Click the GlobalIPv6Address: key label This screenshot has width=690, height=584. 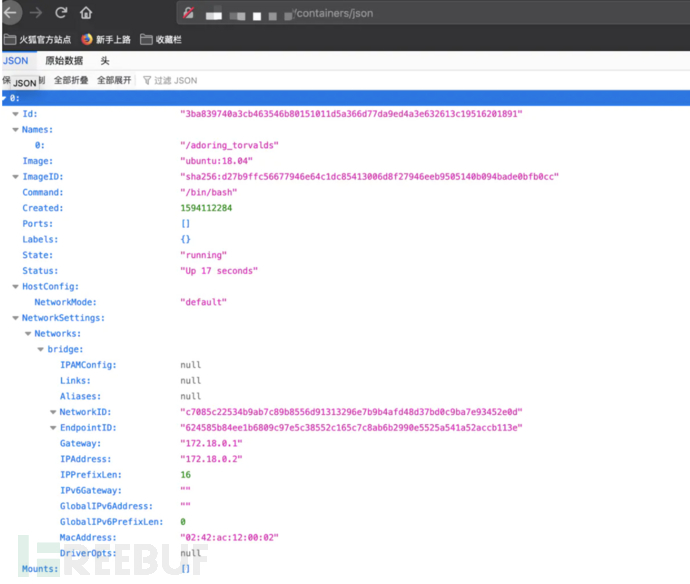click(x=106, y=506)
